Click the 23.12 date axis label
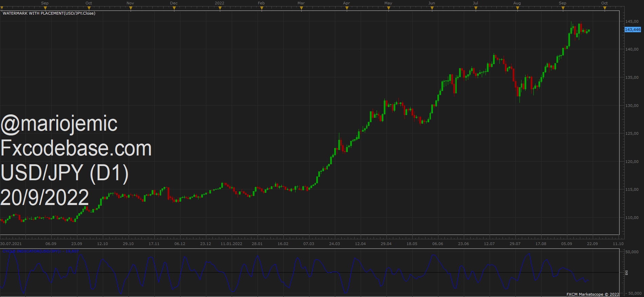The image size is (644, 297). click(x=206, y=244)
